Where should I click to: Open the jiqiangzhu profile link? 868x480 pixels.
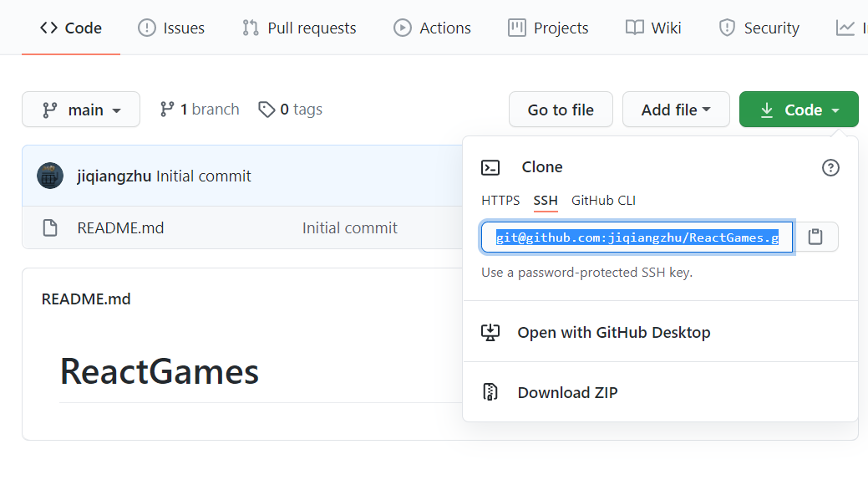(x=114, y=176)
